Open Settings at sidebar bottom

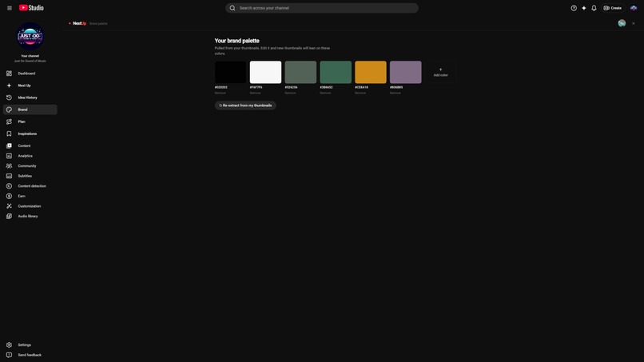tap(30, 344)
